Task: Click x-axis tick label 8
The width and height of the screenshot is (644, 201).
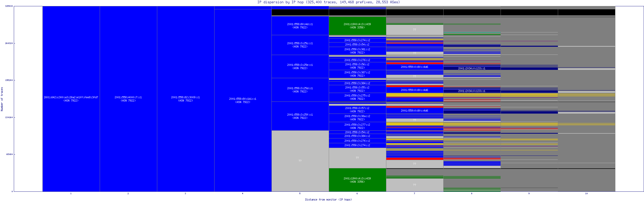Action: point(472,193)
